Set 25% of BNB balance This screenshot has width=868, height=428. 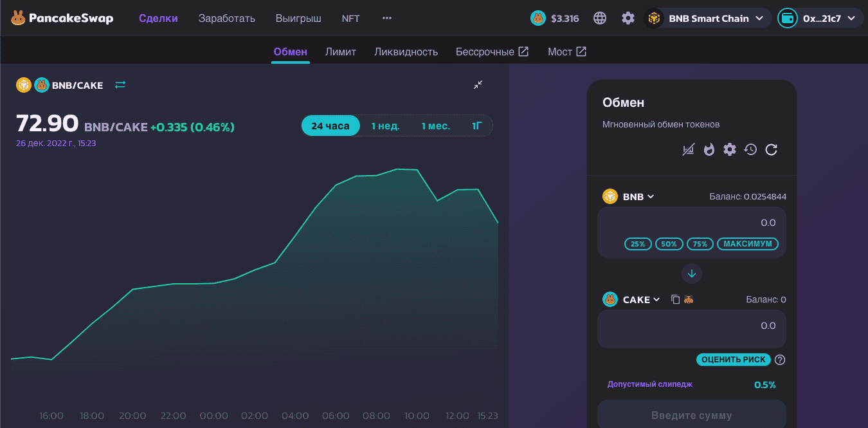638,244
